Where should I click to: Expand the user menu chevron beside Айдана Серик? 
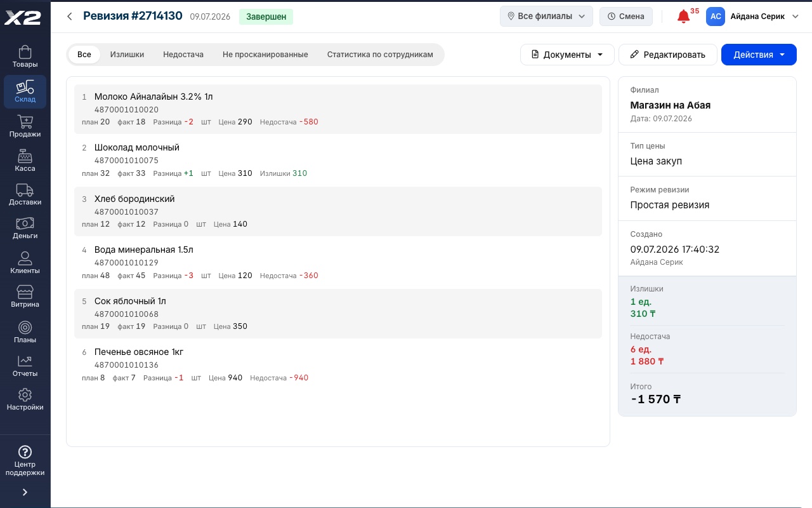tap(796, 17)
